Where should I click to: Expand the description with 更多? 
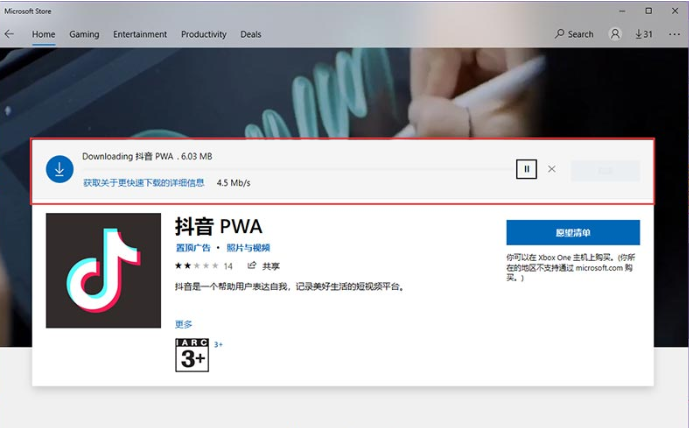point(184,324)
